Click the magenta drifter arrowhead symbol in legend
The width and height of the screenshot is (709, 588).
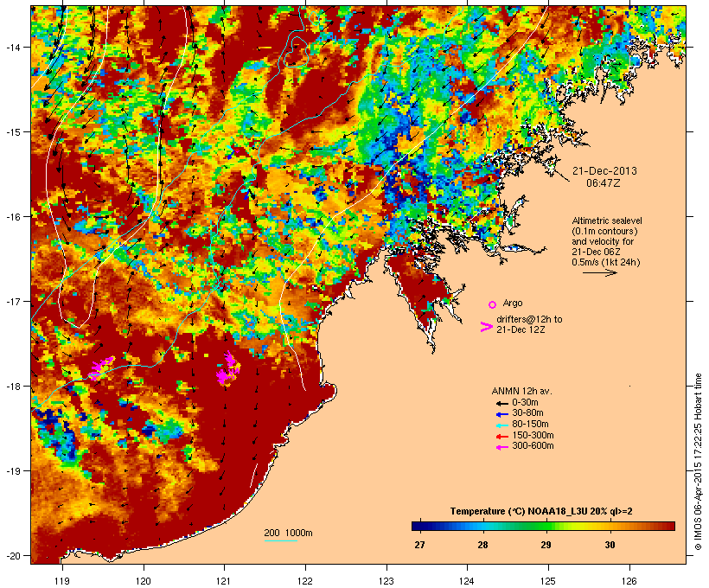tap(486, 327)
